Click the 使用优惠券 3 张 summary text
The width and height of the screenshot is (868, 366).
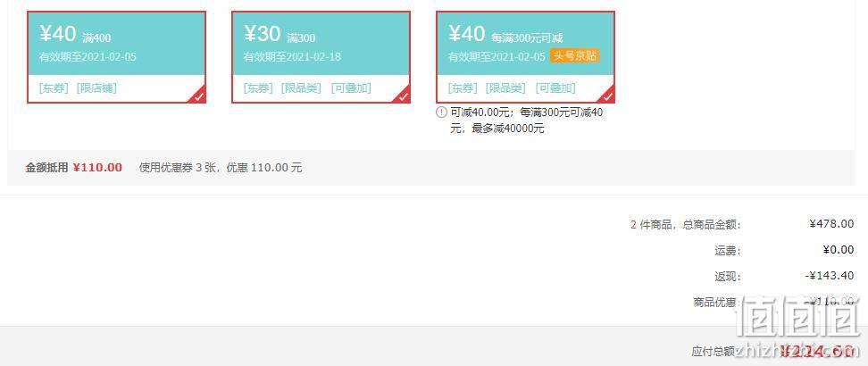pos(181,168)
